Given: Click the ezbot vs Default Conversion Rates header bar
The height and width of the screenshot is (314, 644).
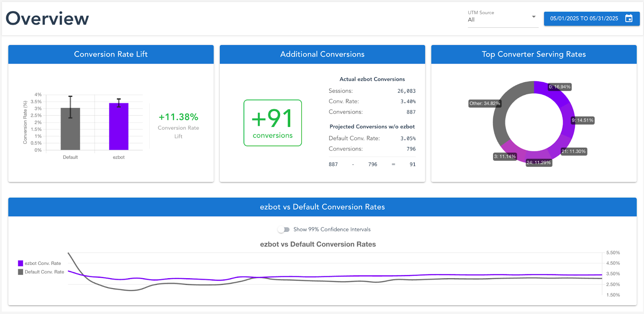Looking at the screenshot, I should point(322,207).
